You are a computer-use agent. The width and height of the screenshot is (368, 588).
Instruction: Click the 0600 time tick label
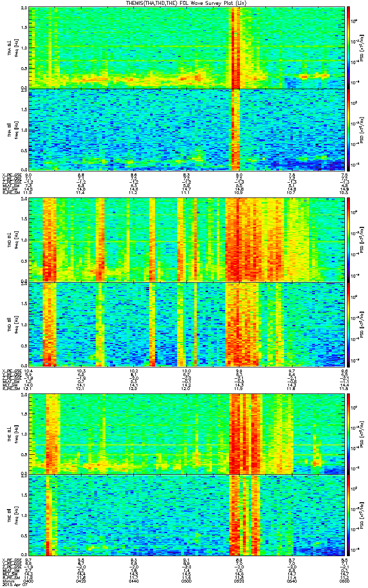(344, 582)
